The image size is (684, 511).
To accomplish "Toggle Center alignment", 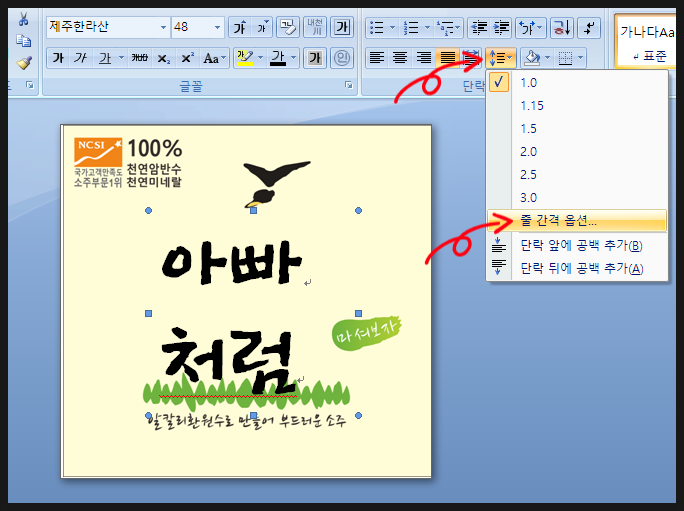I will point(400,58).
